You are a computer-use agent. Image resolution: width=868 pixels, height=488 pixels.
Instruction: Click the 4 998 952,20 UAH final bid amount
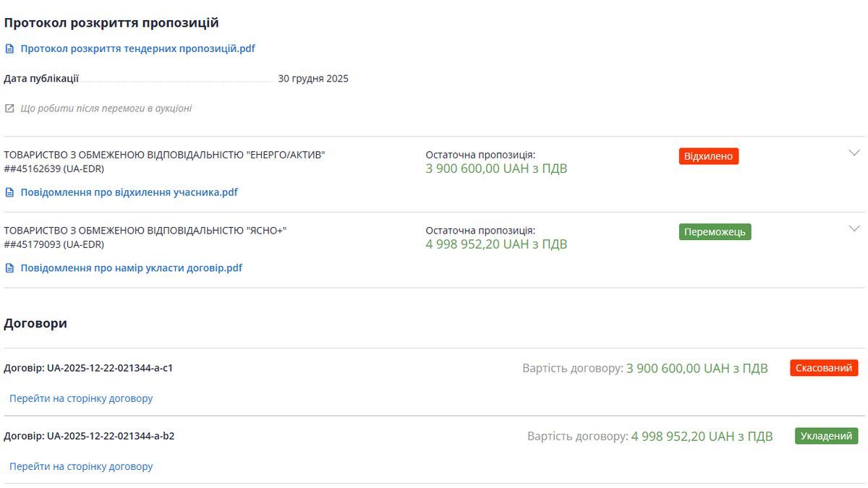(x=496, y=244)
